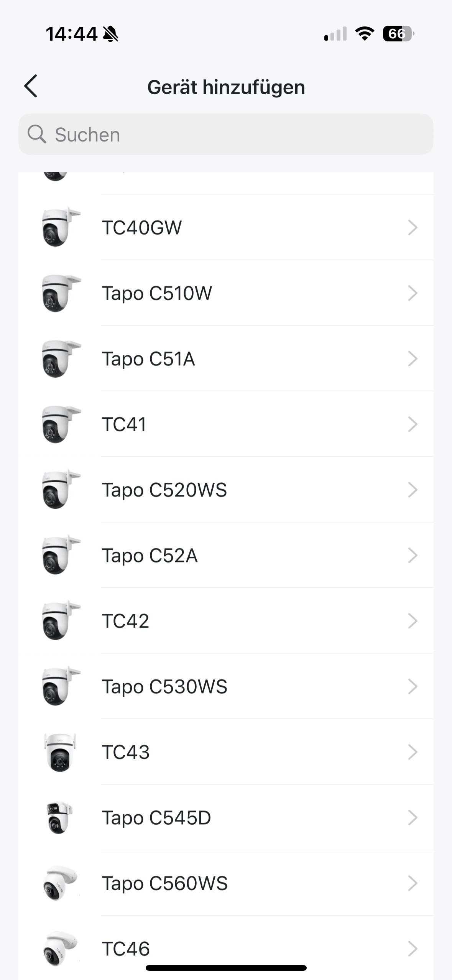
Task: Tap the search magnifier icon
Action: (37, 134)
